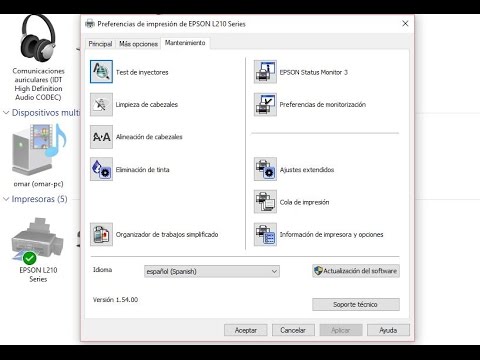
Task: Select the Mantenimiento tab
Action: pyautogui.click(x=185, y=43)
